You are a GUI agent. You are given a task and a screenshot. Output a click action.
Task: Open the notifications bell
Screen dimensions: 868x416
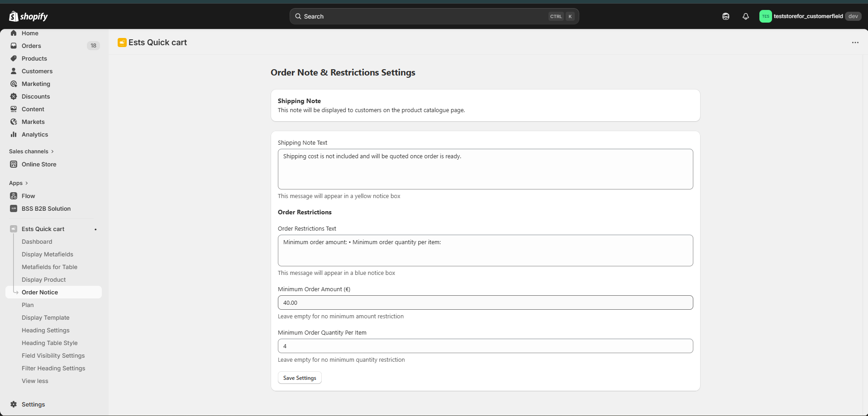point(745,16)
